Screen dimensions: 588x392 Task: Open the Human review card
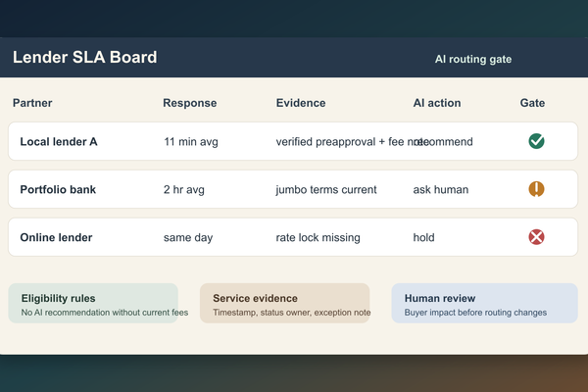tap(484, 303)
